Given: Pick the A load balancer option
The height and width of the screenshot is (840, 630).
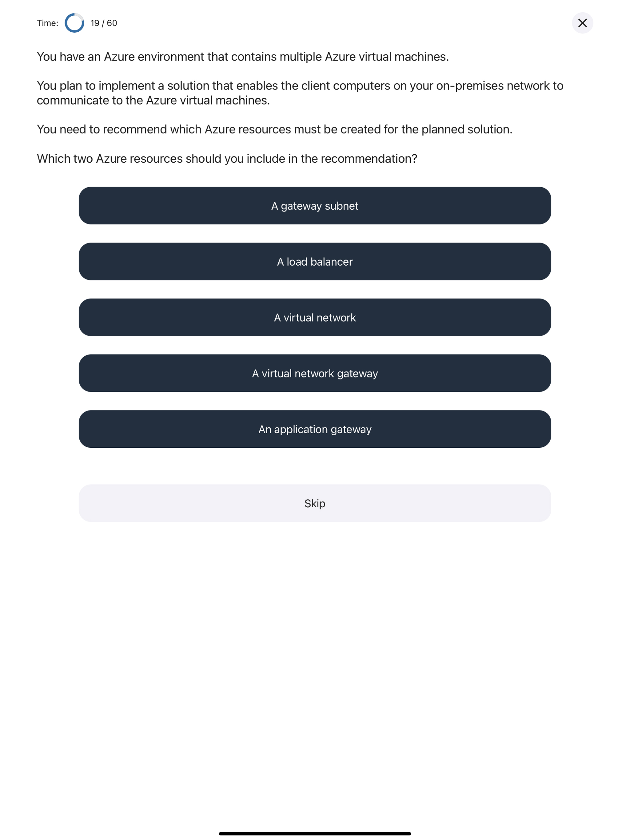Looking at the screenshot, I should click(x=315, y=261).
